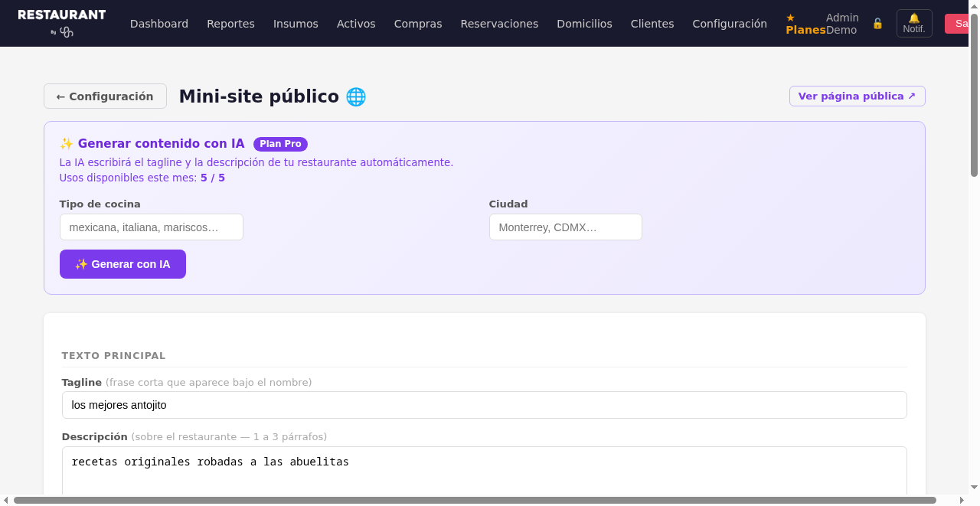Open Ver página pública
The height and width of the screenshot is (506, 980).
tap(857, 96)
